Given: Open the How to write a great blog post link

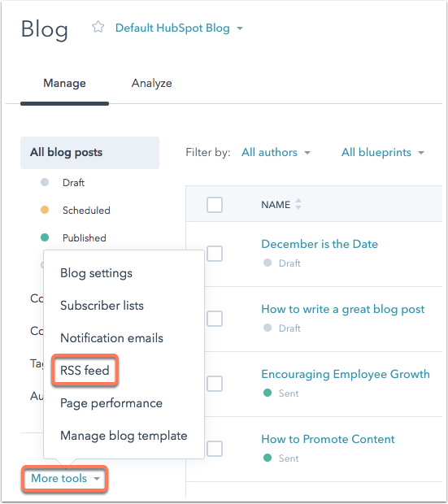Looking at the screenshot, I should tap(343, 309).
